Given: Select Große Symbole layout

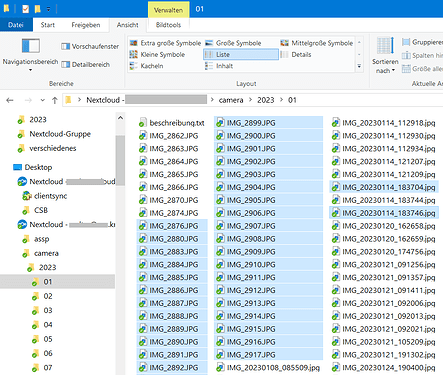Looking at the screenshot, I should coord(233,43).
